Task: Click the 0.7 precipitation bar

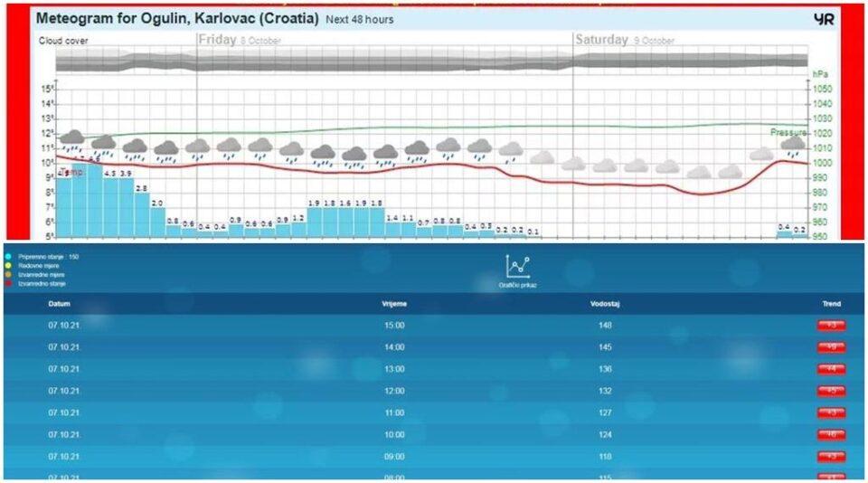Action: tap(423, 232)
